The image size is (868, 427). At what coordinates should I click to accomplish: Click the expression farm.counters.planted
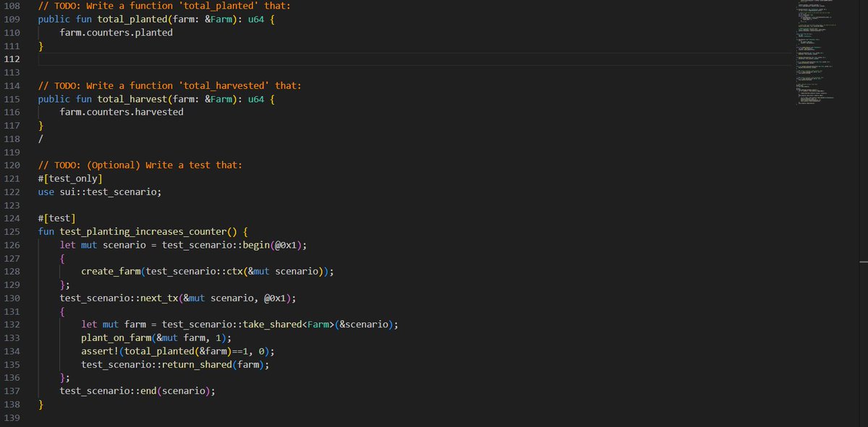coord(116,33)
